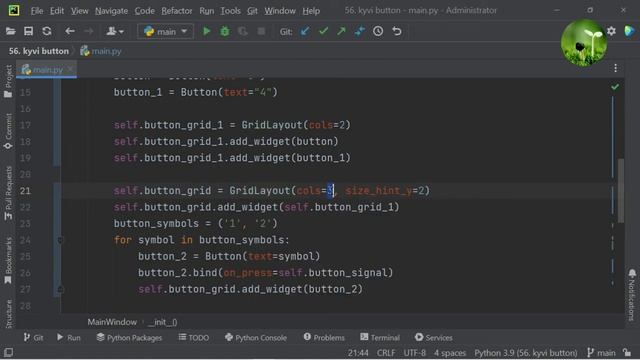Collapse the for loop fold marker on line 24
The height and width of the screenshot is (360, 640).
tap(60, 240)
